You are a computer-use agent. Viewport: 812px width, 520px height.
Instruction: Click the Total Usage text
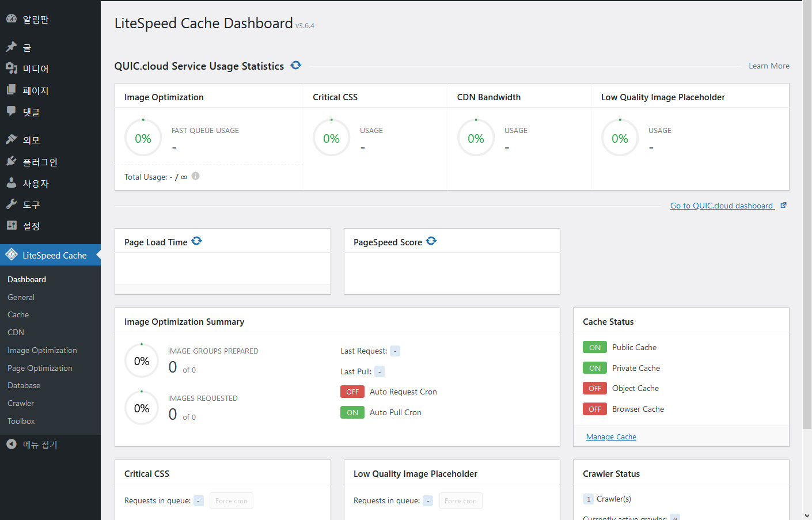coord(155,177)
